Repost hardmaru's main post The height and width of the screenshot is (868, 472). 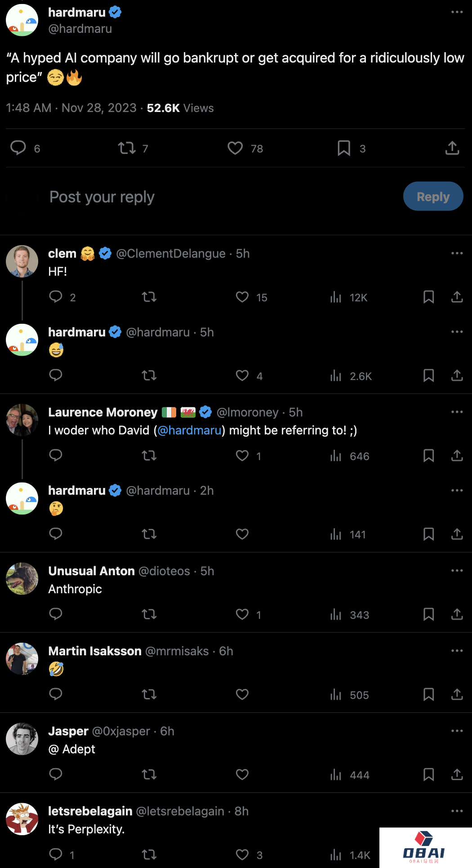(127, 148)
